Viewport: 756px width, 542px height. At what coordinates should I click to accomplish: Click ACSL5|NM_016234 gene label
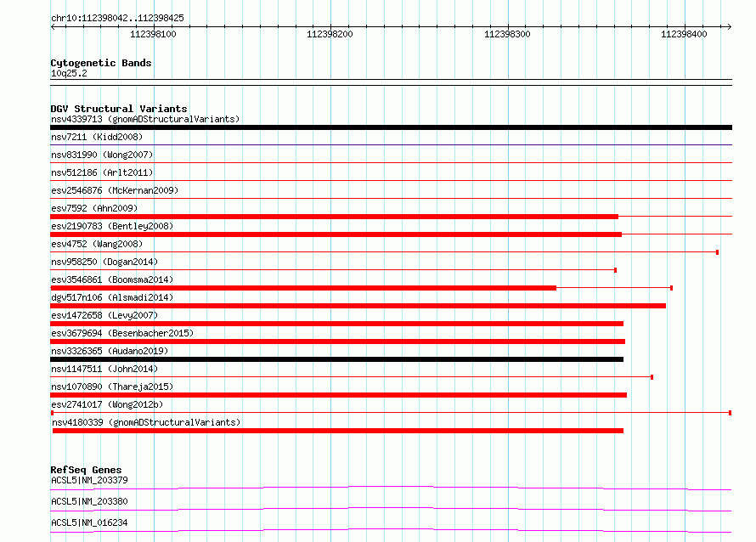[x=89, y=522]
